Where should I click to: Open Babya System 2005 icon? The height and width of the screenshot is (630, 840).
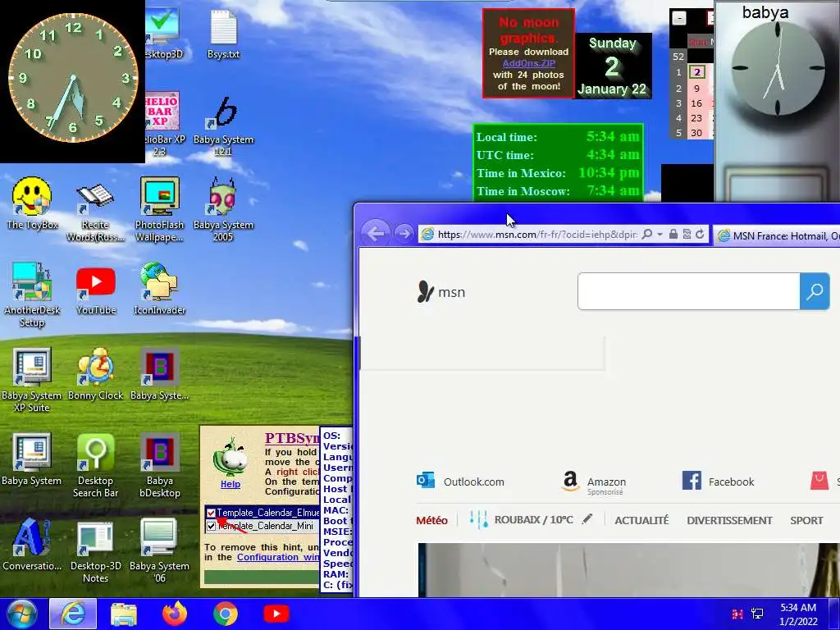coord(223,209)
